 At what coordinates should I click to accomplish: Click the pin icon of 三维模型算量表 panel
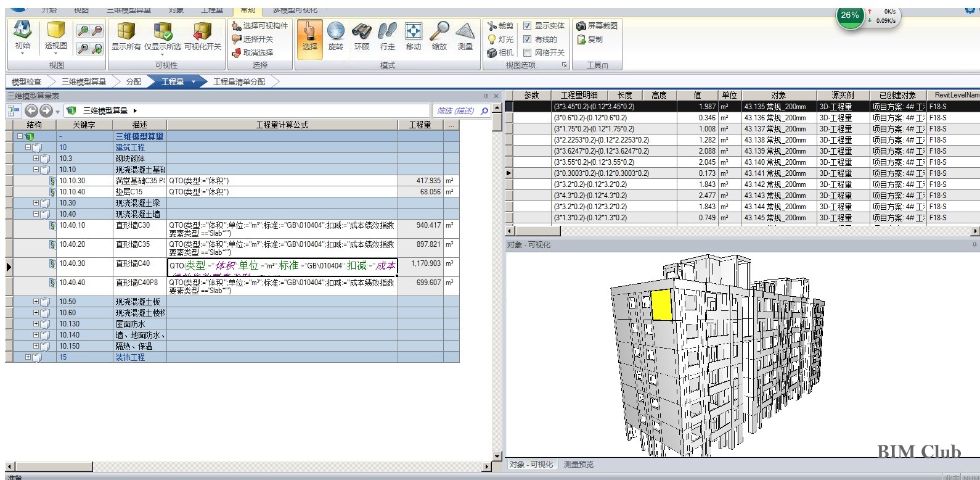(x=486, y=96)
